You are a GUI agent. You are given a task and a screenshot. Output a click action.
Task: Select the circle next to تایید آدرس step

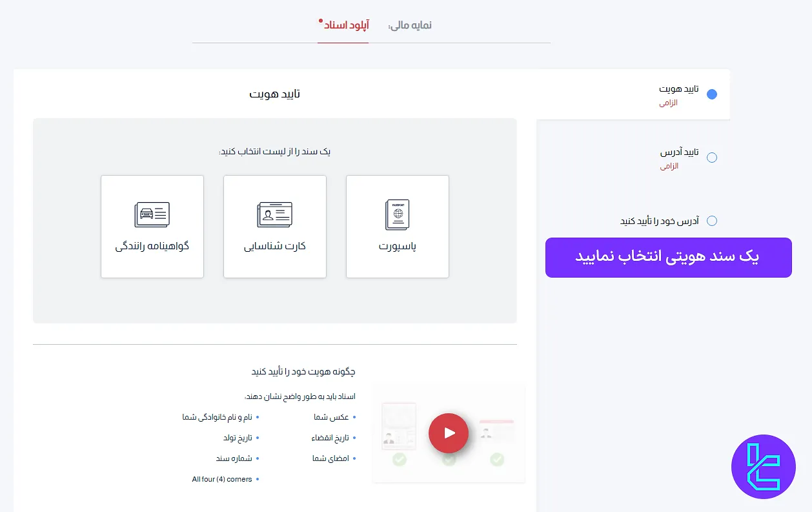coord(712,157)
